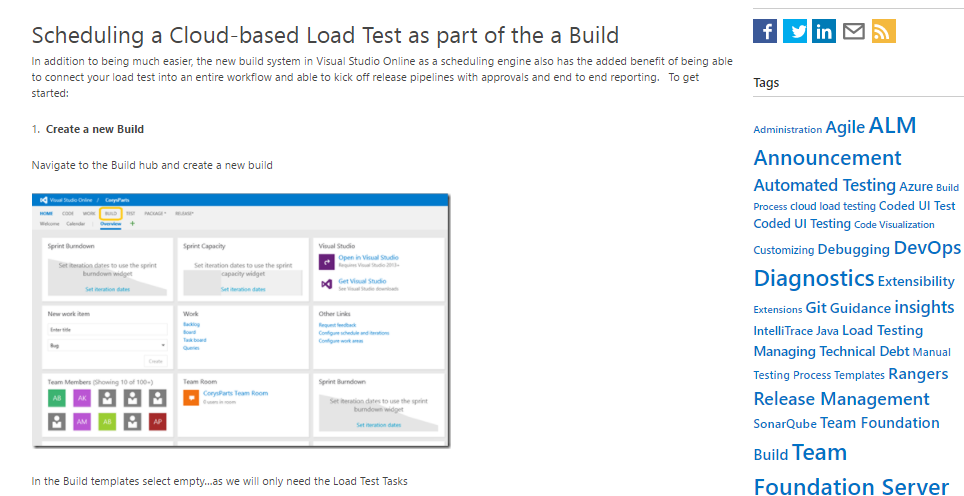
Task: Click BUILD hub tab in embedded screenshot
Action: pos(111,213)
